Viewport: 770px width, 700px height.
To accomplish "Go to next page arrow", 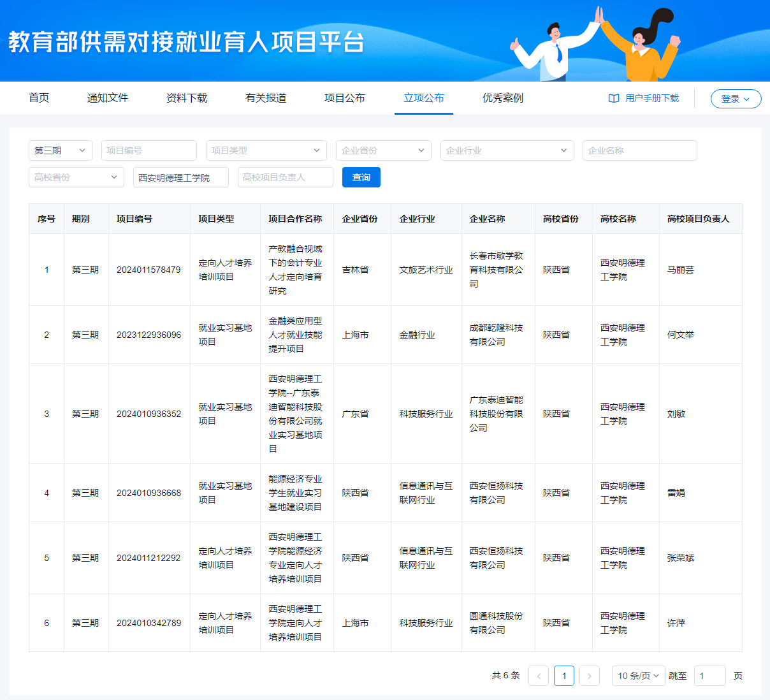I will [590, 676].
